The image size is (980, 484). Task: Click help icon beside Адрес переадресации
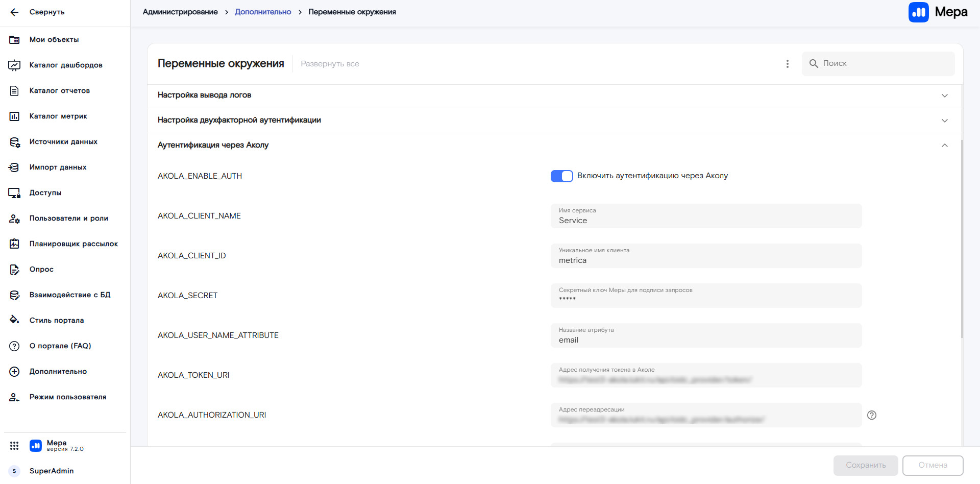coord(871,415)
